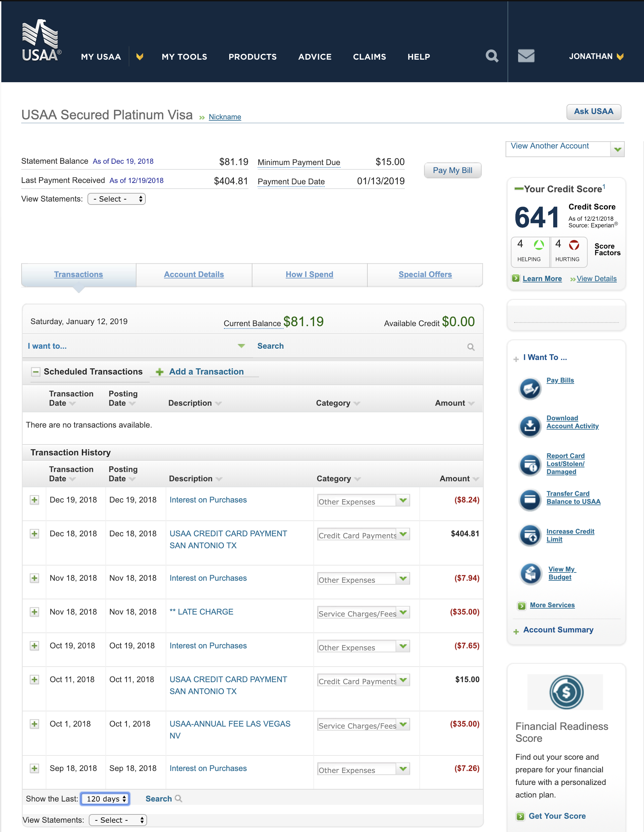Expand the Annual Fee Las Vegas row
The width and height of the screenshot is (644, 832).
pos(34,724)
